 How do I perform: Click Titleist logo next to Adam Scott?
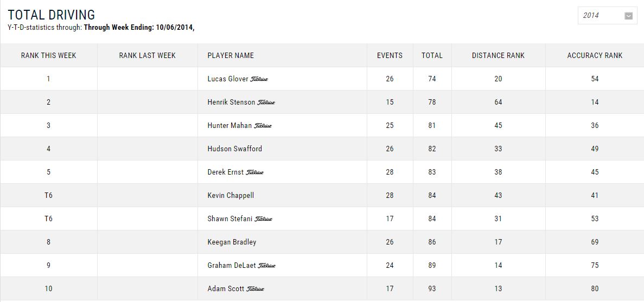(x=255, y=290)
